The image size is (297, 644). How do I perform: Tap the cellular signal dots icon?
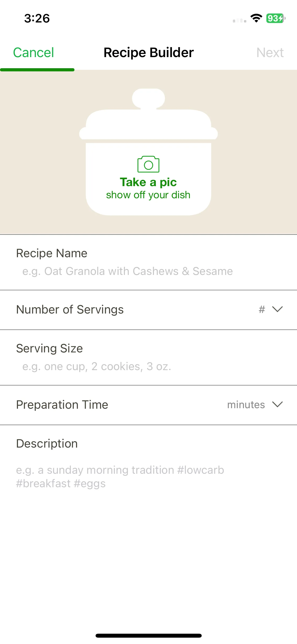point(239,20)
